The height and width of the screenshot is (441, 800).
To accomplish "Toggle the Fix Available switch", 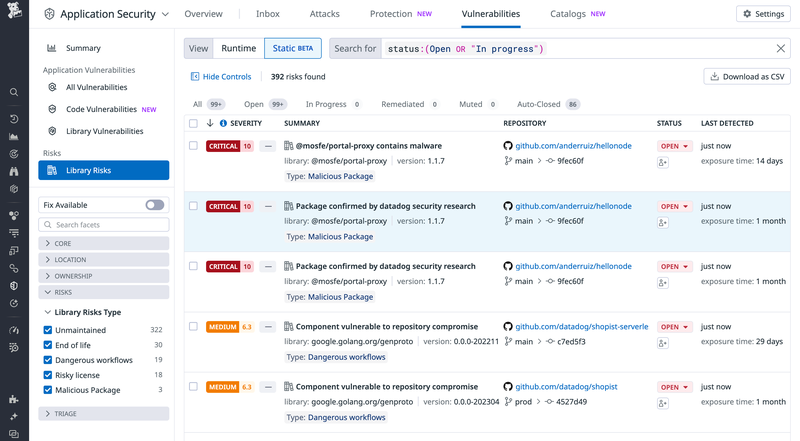I will [154, 205].
